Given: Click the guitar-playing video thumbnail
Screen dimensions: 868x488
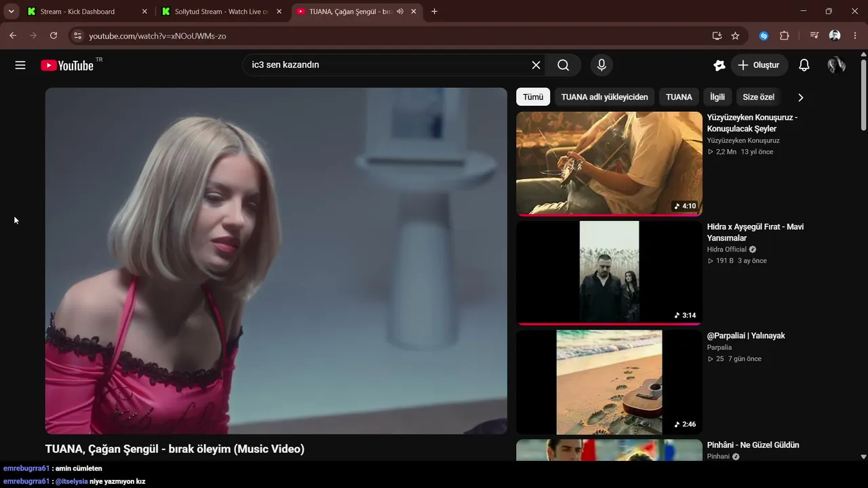Looking at the screenshot, I should (609, 163).
